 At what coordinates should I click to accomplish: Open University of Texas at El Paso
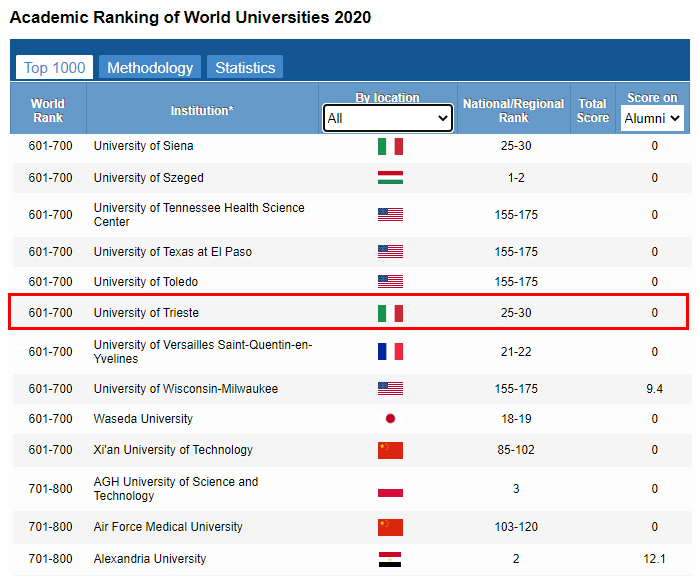click(x=173, y=252)
